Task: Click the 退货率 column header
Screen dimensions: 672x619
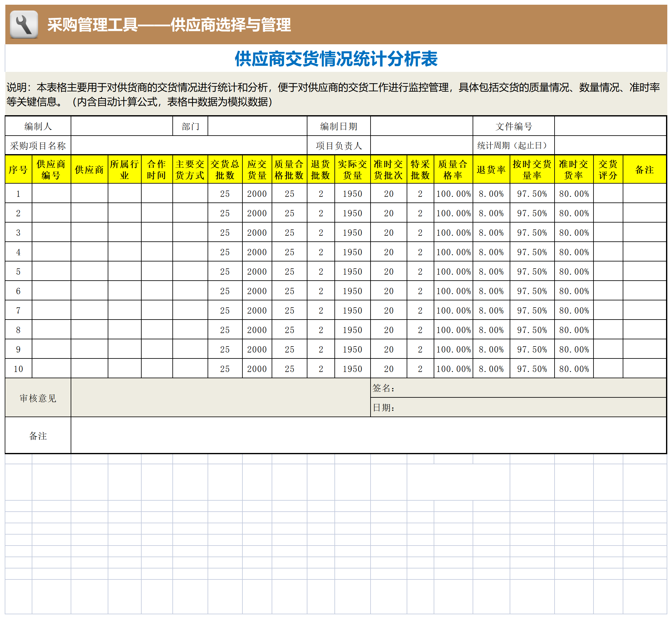Action: [x=491, y=170]
